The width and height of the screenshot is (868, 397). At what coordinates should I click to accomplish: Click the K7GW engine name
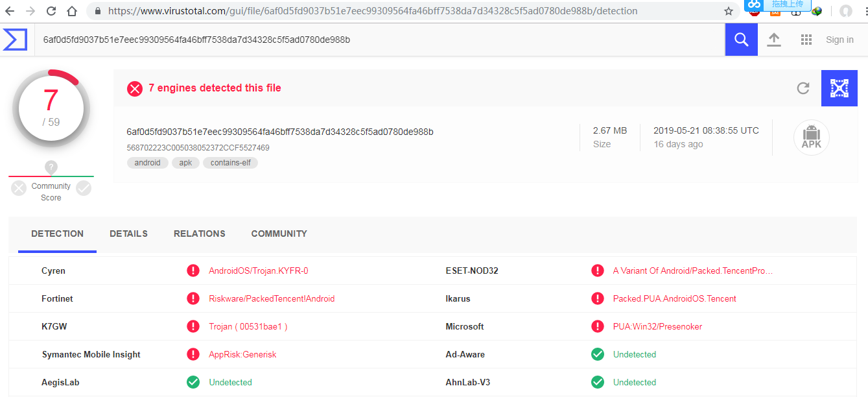54,327
